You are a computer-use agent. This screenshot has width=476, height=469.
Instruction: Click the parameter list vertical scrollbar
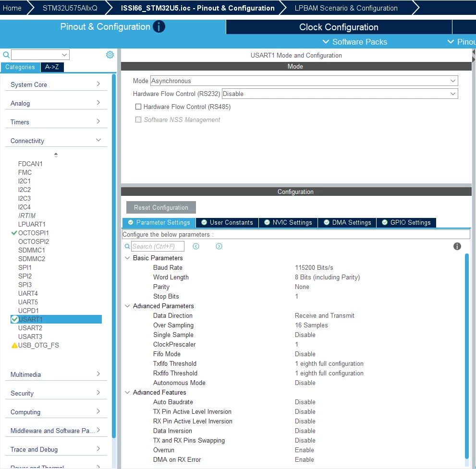coord(466,357)
